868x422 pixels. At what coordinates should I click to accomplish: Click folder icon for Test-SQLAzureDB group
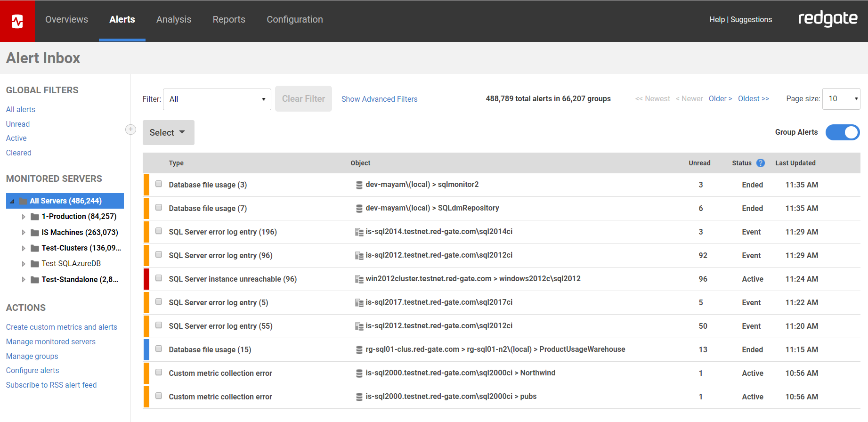(x=35, y=264)
